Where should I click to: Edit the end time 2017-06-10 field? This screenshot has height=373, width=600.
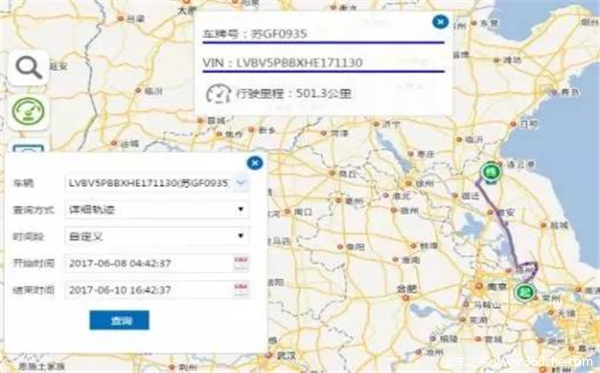149,290
